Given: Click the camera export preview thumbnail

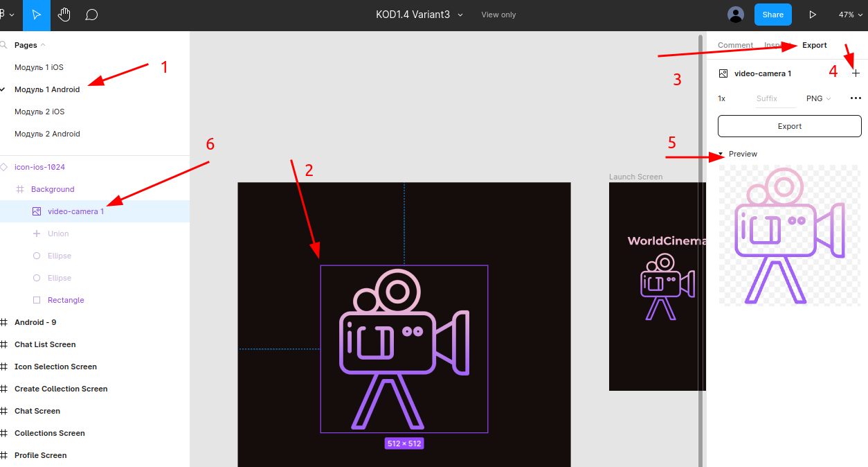Looking at the screenshot, I should click(x=789, y=236).
